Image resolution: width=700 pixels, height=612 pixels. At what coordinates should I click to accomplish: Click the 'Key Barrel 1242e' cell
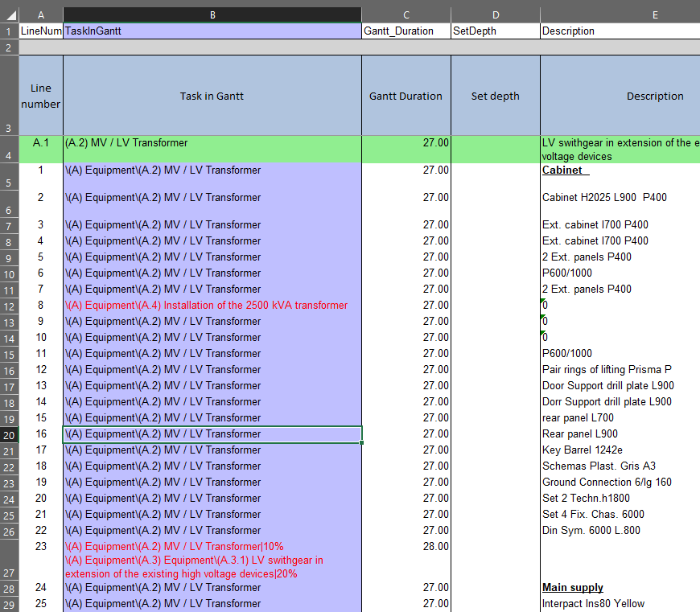620,450
